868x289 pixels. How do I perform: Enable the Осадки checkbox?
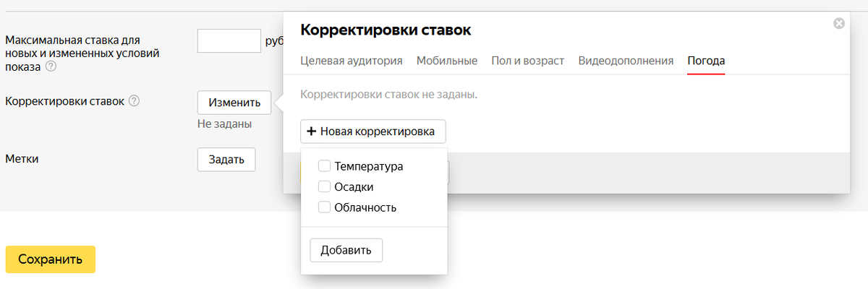[324, 186]
